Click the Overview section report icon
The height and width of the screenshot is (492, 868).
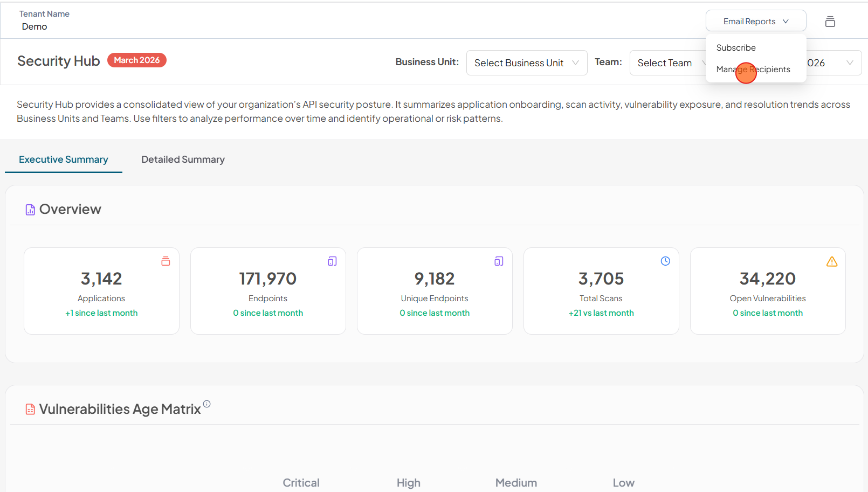pyautogui.click(x=30, y=210)
